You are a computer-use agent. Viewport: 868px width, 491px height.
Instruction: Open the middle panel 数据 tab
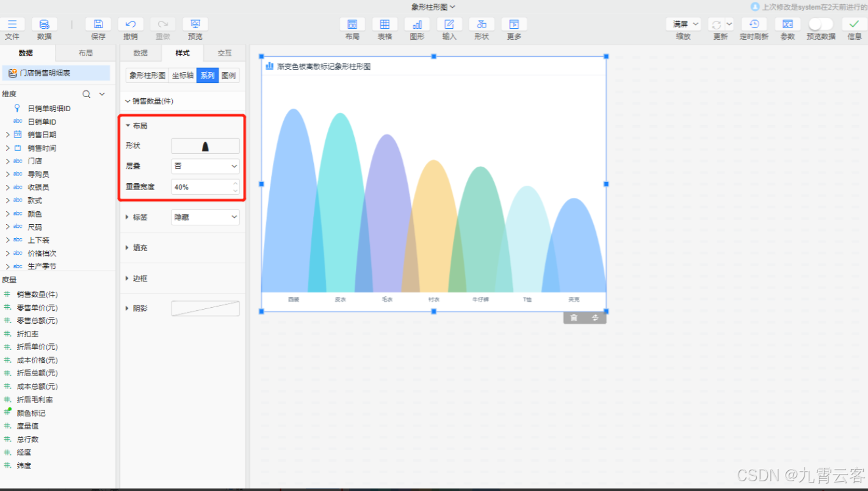point(140,53)
